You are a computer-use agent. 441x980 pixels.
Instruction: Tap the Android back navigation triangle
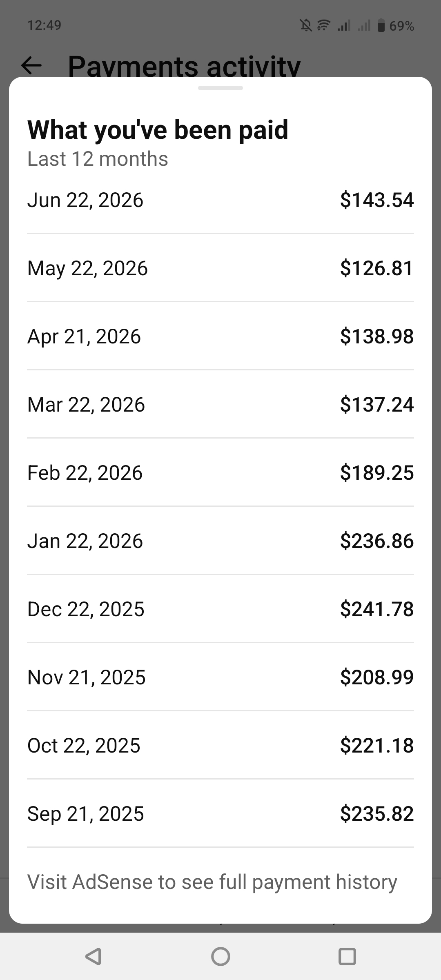pyautogui.click(x=94, y=956)
